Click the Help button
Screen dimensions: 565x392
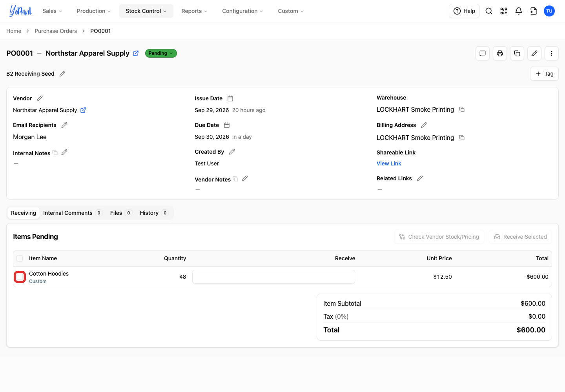click(x=464, y=11)
